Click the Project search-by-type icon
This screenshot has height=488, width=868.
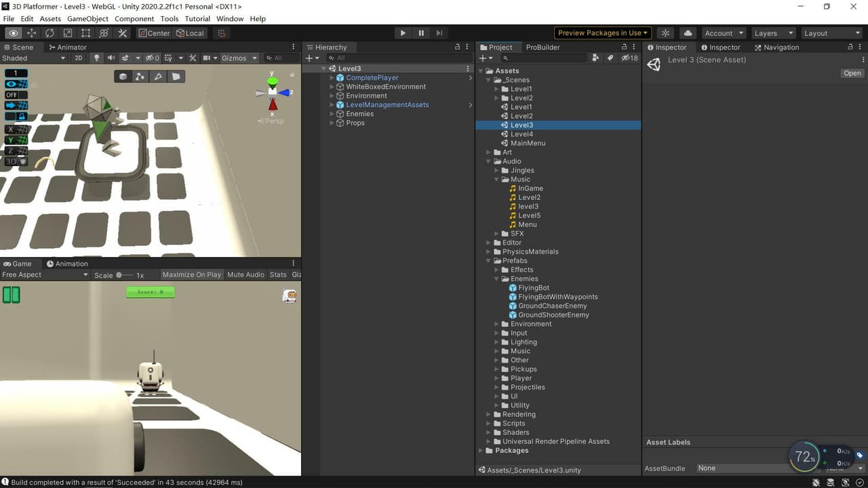(x=595, y=58)
